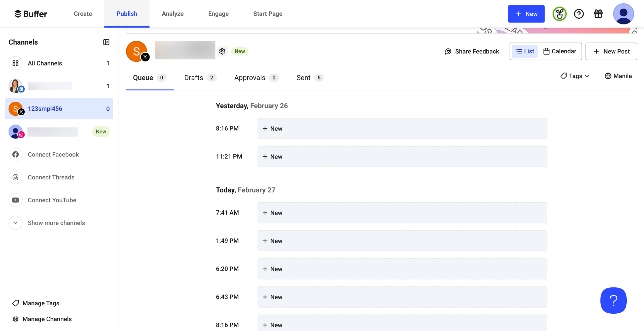Click the gift box icon in header

tap(598, 14)
